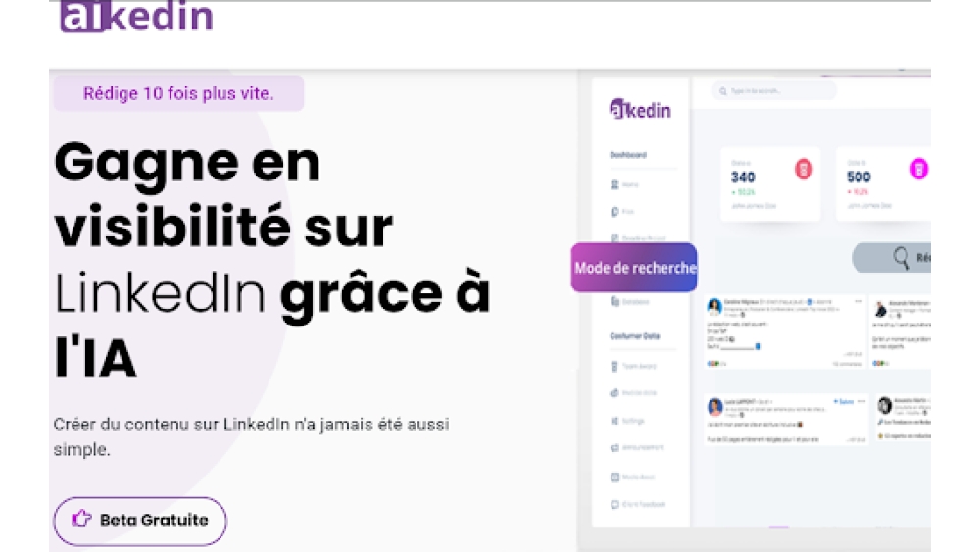Click the aikedin logo inside the dashboard sidebar
This screenshot has width=980, height=552.
point(640,110)
